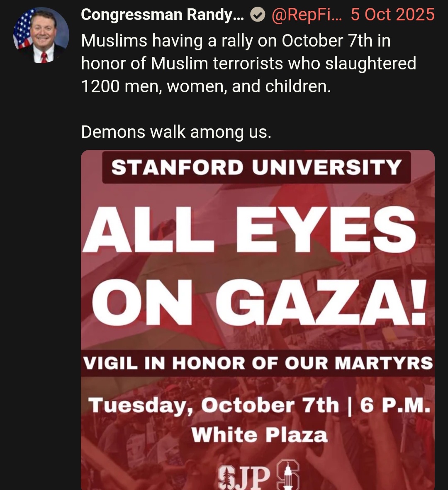Click the '1200 men, women, and children' line
Image resolution: width=448 pixels, height=490 pixels.
click(x=206, y=86)
